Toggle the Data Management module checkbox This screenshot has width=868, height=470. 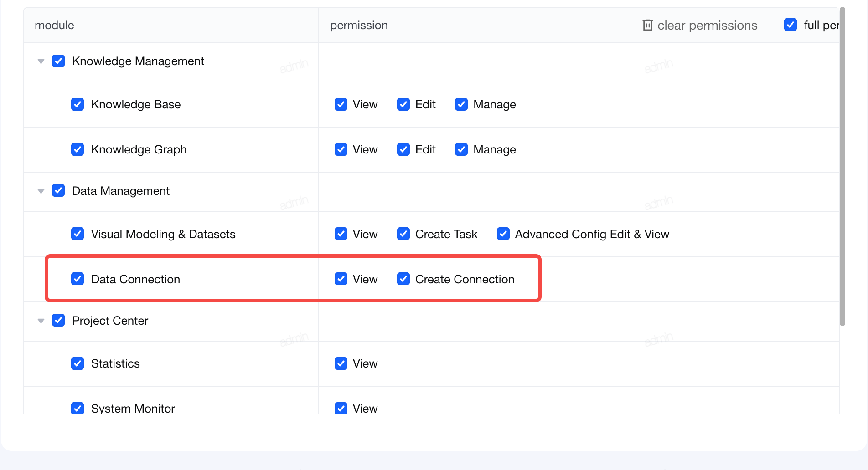click(58, 190)
